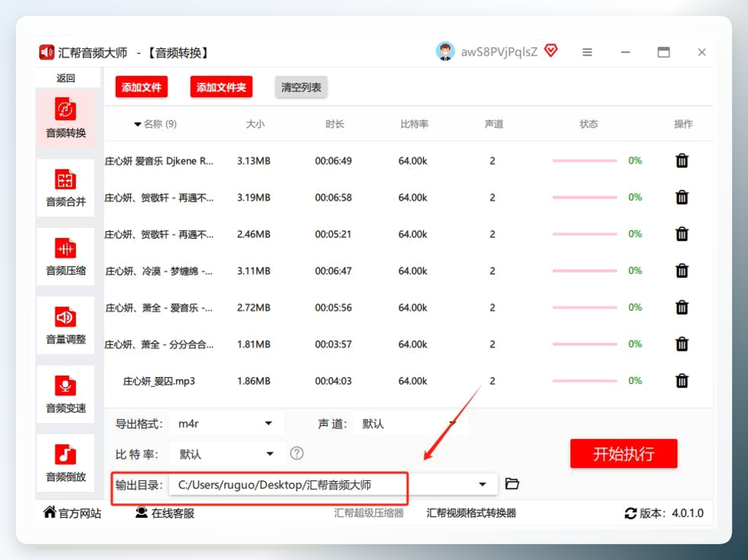Delete the 2.46MB 再遇不... row
Viewport: 748px width, 560px height.
click(x=683, y=234)
